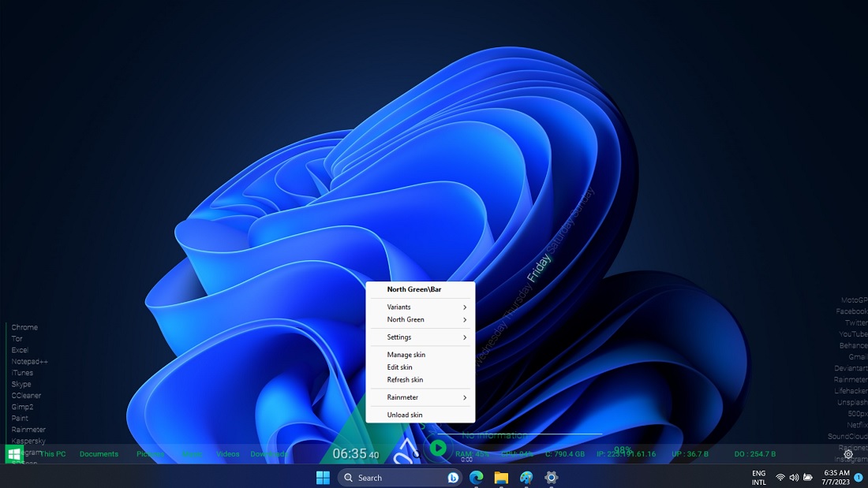Click the Wi-Fi icon in the system tray

780,477
